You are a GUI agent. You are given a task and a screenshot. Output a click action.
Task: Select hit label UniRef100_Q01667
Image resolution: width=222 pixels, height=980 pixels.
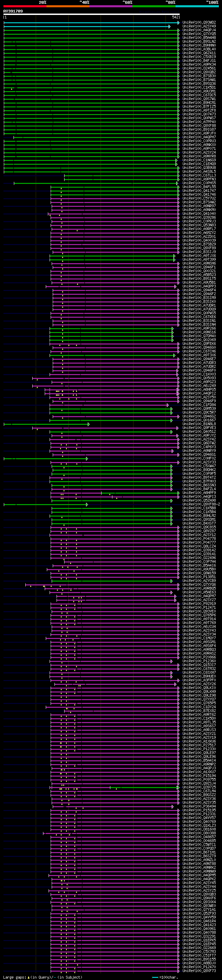[x=199, y=420]
